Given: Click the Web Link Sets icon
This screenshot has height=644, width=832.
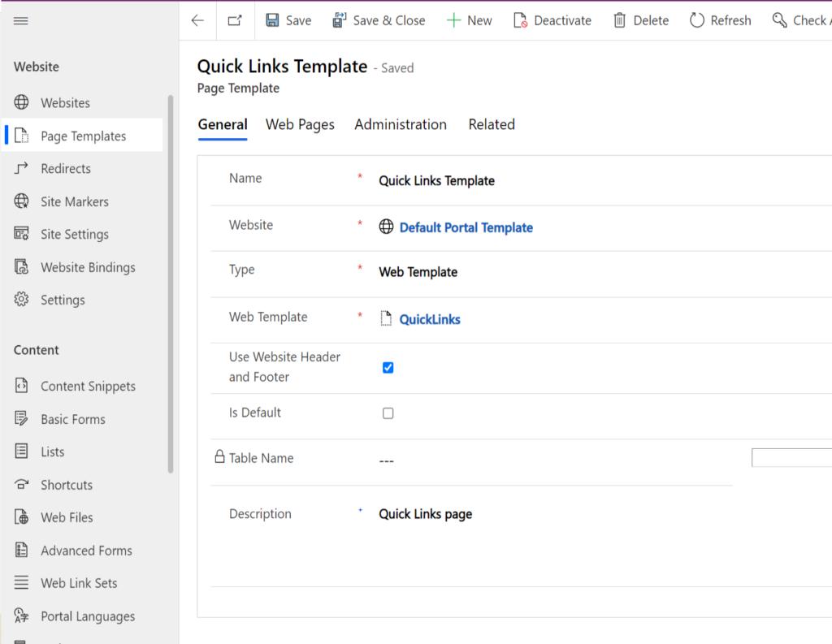Looking at the screenshot, I should click(21, 582).
